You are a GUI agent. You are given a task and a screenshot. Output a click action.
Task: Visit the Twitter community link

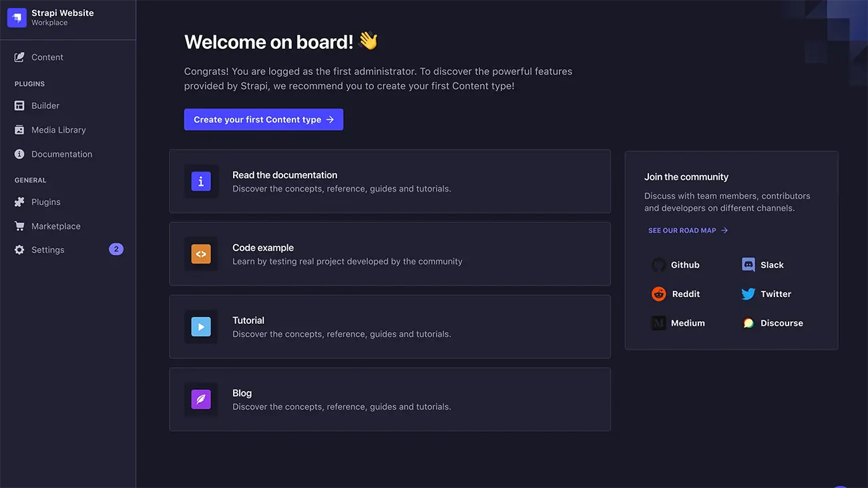click(x=766, y=294)
